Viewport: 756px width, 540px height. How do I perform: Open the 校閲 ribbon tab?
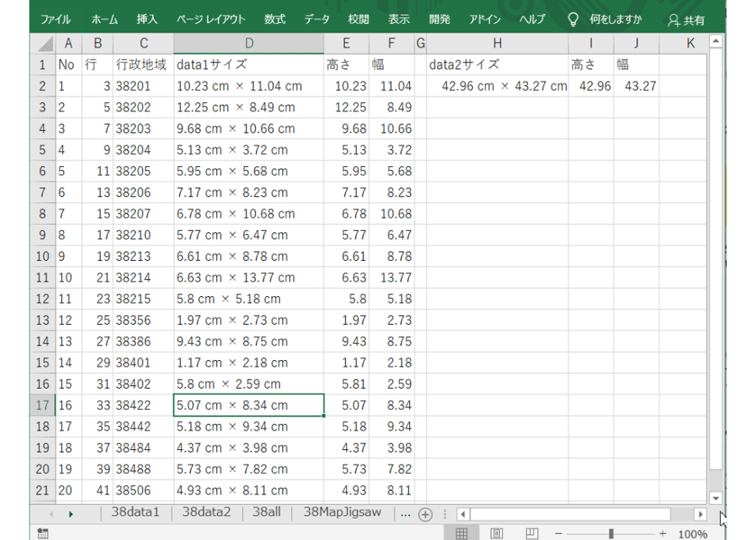[358, 20]
